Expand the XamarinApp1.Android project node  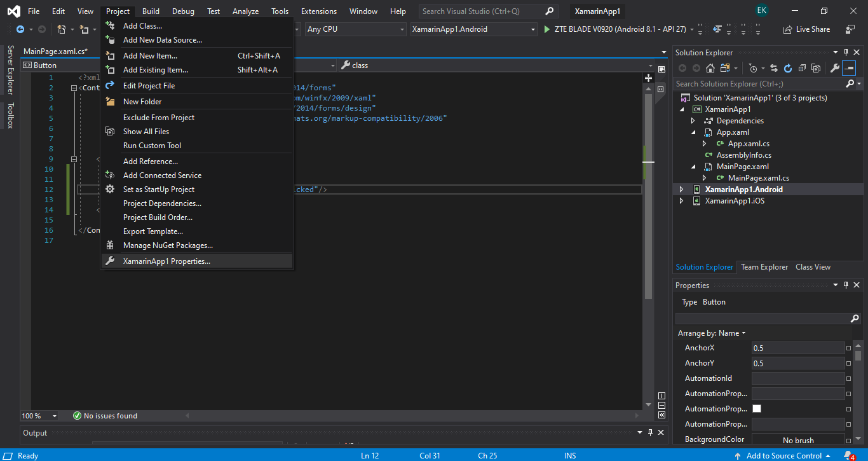pyautogui.click(x=682, y=189)
